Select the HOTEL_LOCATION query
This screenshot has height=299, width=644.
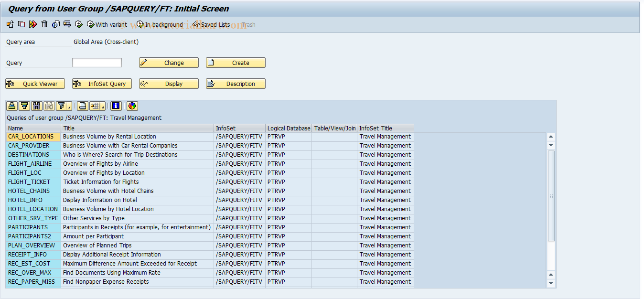pyautogui.click(x=33, y=209)
